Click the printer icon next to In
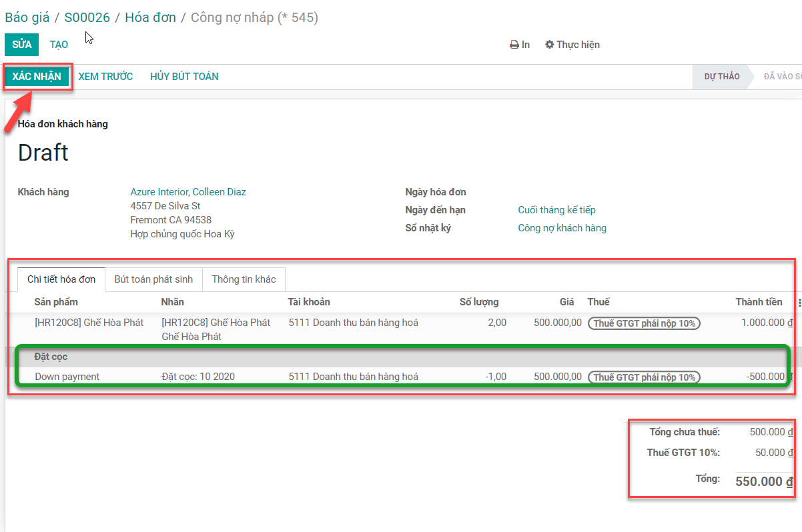 514,45
